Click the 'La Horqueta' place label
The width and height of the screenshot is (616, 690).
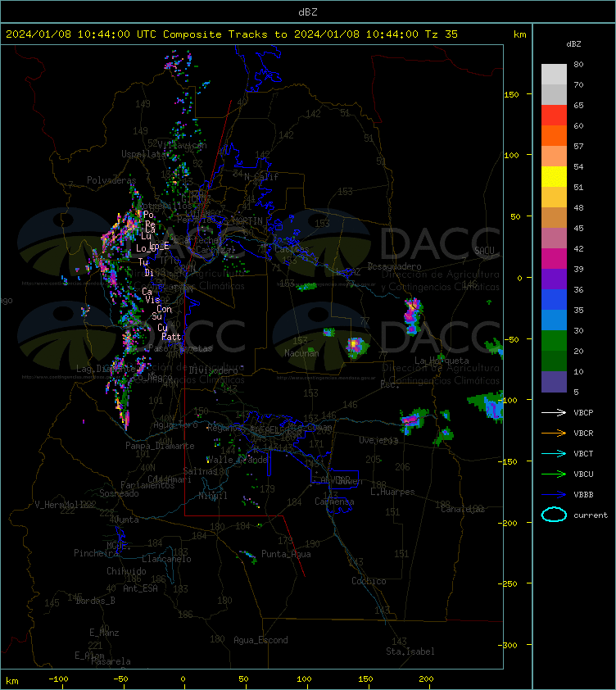[x=442, y=361]
